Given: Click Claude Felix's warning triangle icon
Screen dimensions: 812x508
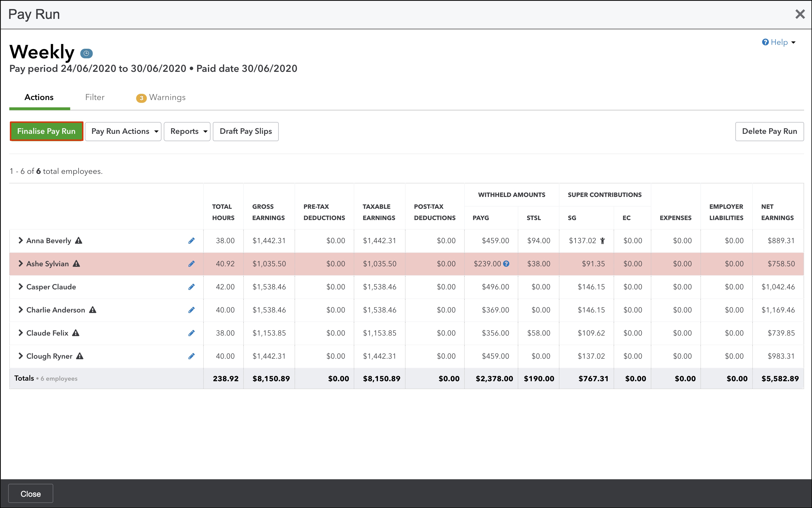Looking at the screenshot, I should pos(76,333).
